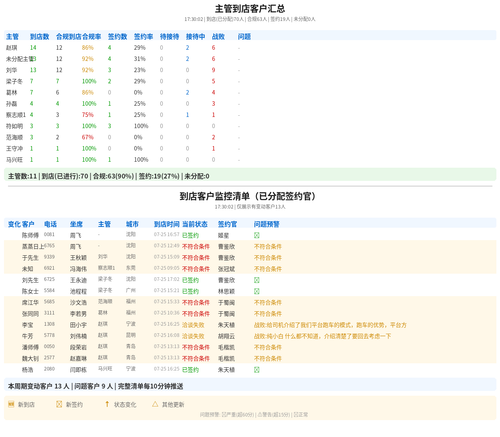Click the 电话 column header
500x437 pixels.
point(50,224)
